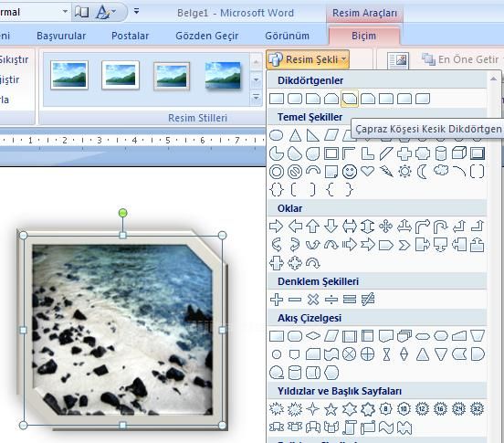Open the Resim Şekli dropdown
Image resolution: width=504 pixels, height=443 pixels.
pyautogui.click(x=308, y=59)
